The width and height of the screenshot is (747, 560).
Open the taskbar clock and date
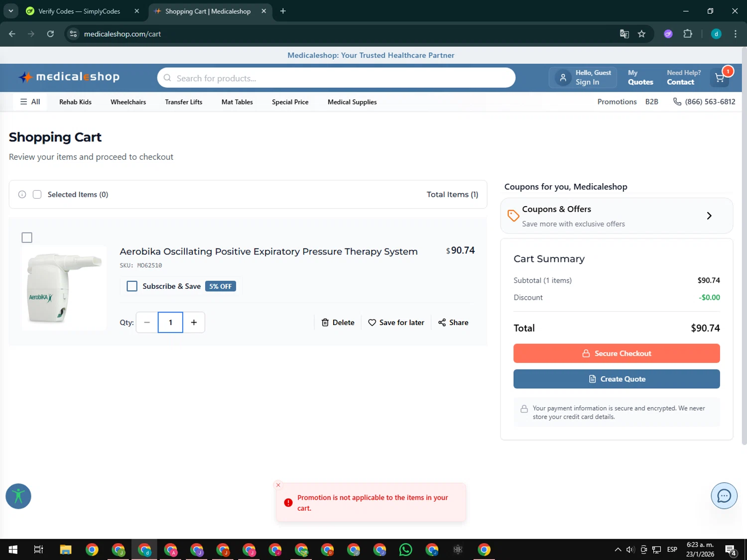pyautogui.click(x=700, y=550)
